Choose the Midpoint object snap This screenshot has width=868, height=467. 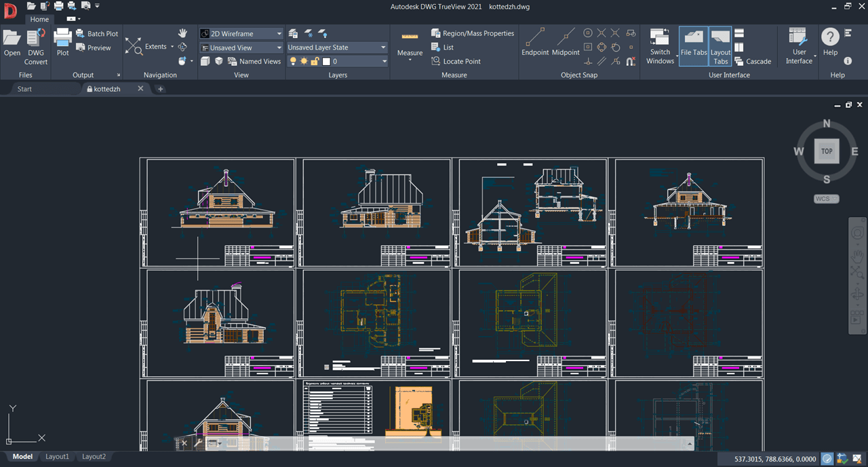tap(566, 41)
